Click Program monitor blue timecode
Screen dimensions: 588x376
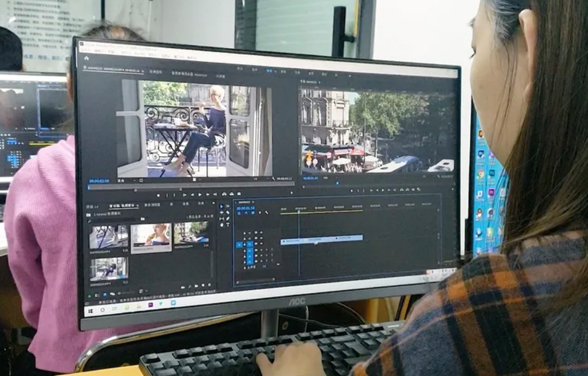tap(310, 178)
